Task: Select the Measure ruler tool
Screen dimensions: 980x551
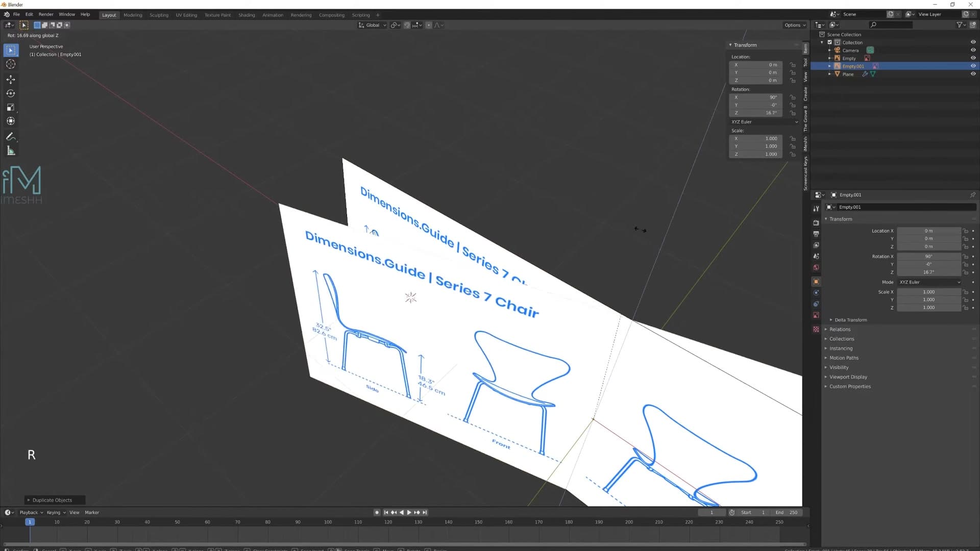Action: tap(11, 151)
